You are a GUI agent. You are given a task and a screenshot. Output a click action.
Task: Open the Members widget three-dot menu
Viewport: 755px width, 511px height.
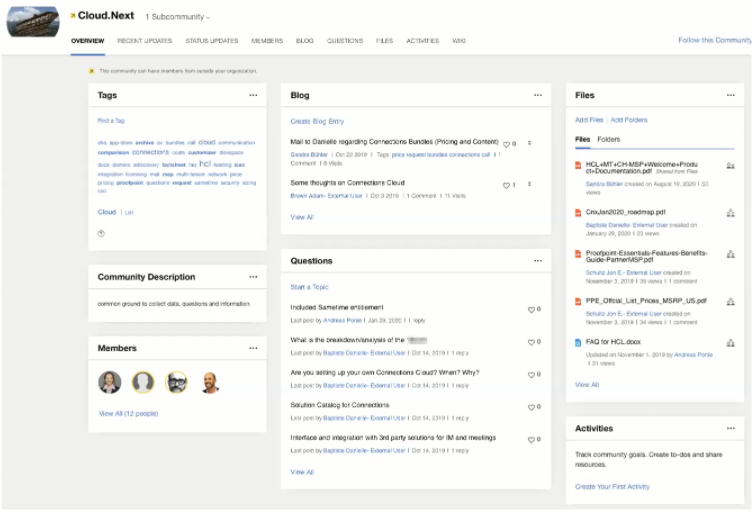pos(253,348)
